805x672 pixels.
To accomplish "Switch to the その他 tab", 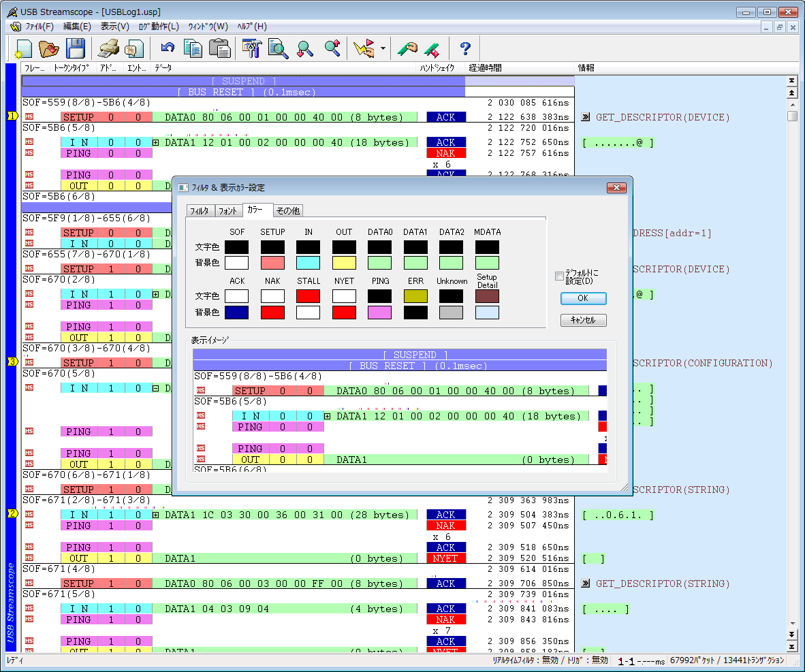I will (x=287, y=211).
